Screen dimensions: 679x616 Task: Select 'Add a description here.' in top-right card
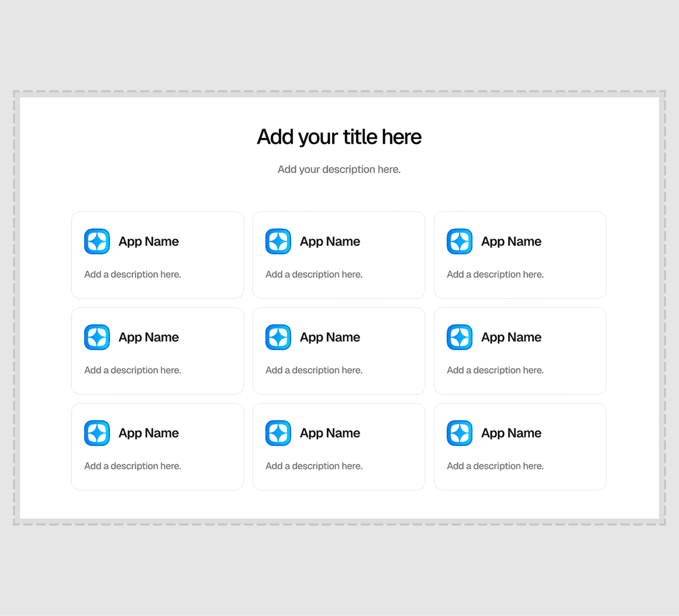(495, 275)
